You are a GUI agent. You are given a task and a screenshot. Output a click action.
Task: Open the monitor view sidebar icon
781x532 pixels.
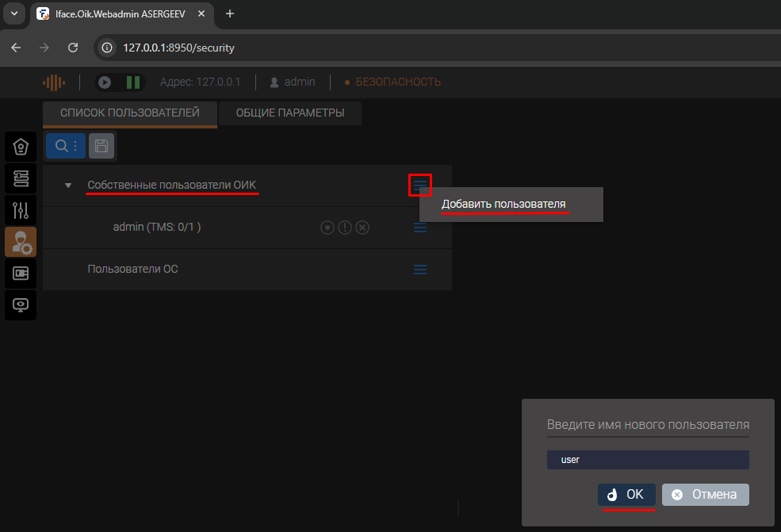(x=21, y=305)
